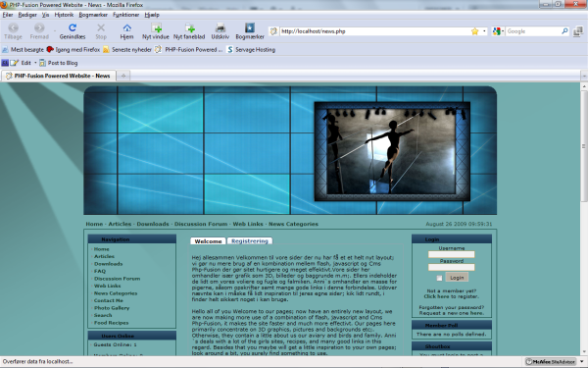Image resolution: width=588 pixels, height=368 pixels.
Task: Open the Historik menu
Action: pos(64,15)
